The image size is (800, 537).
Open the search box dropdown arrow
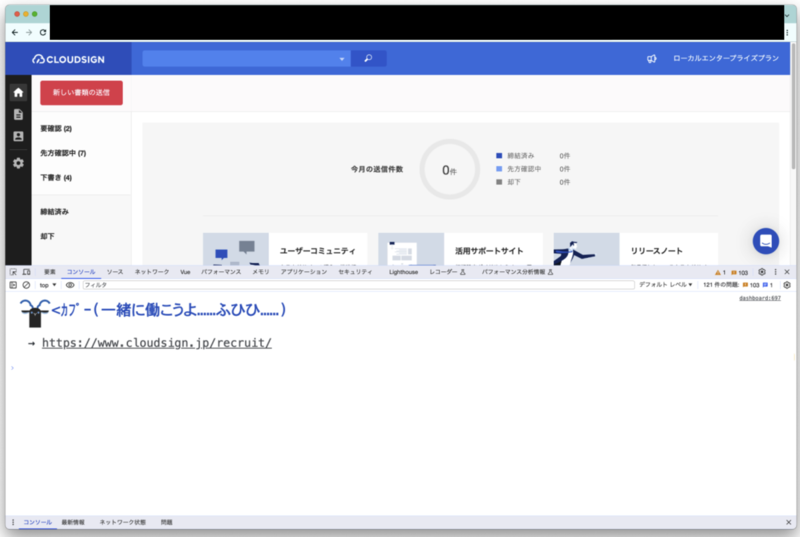tap(342, 59)
